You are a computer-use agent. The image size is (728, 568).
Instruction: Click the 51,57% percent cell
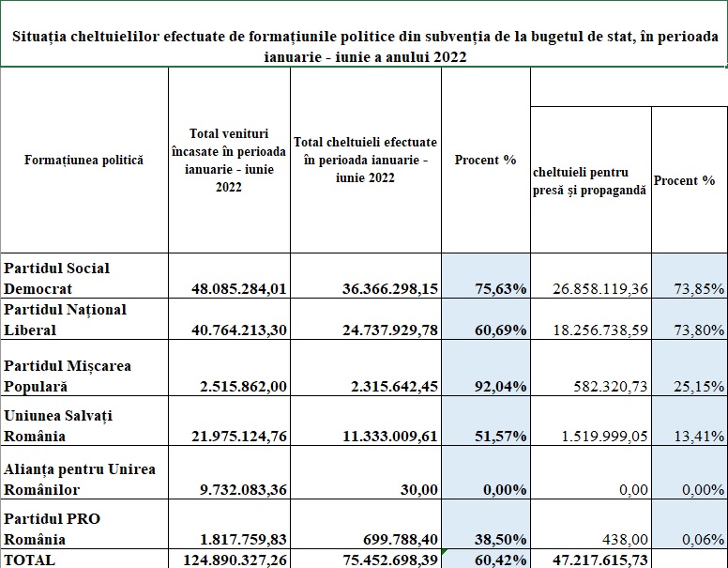click(486, 422)
